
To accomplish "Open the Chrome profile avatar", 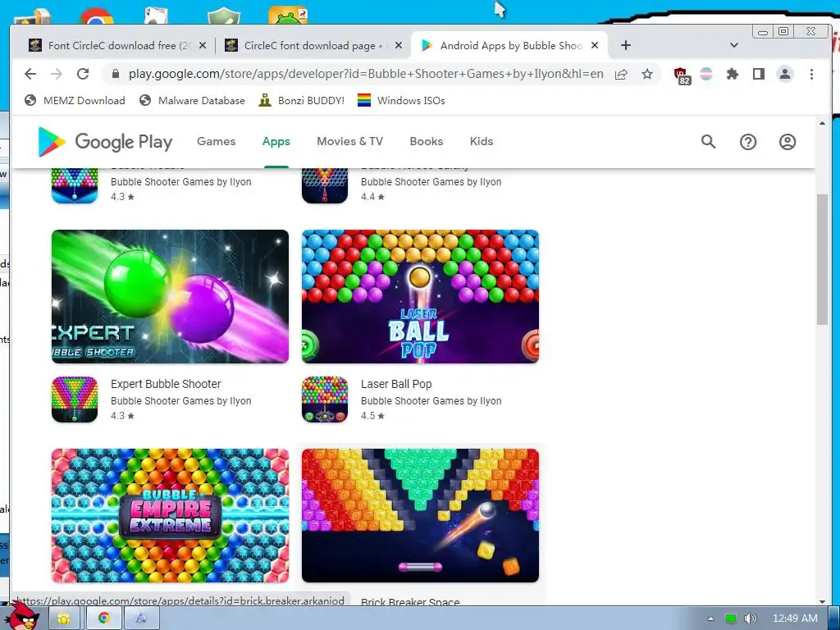I will tap(785, 74).
